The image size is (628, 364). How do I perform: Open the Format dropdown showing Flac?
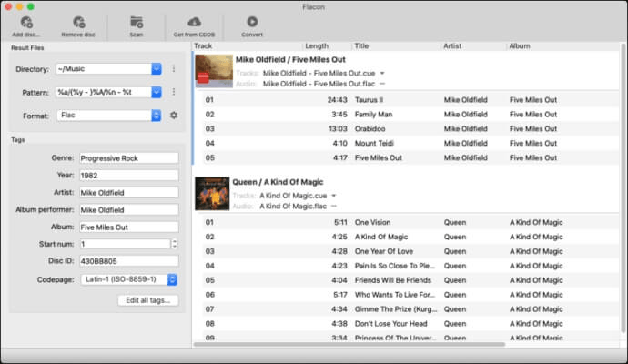[109, 116]
